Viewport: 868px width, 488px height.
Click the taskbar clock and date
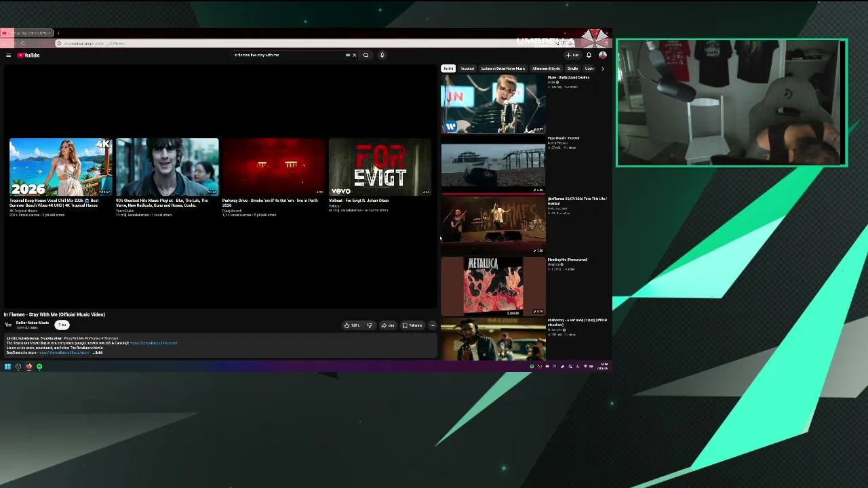pyautogui.click(x=603, y=367)
